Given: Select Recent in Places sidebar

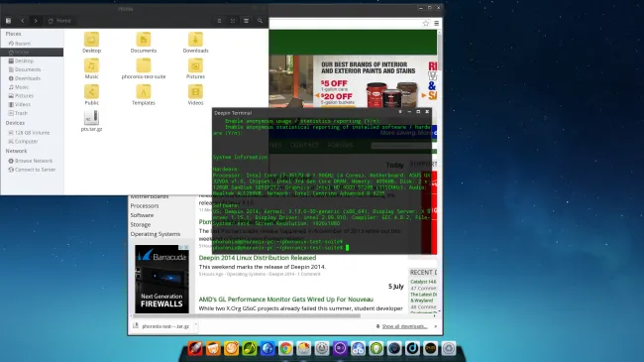Looking at the screenshot, I should click(32, 44).
